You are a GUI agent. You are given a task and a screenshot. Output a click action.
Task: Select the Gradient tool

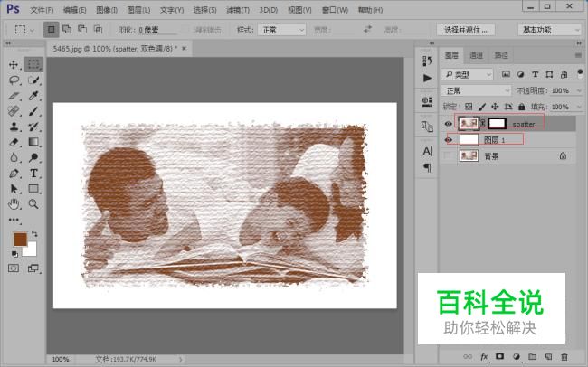33,142
